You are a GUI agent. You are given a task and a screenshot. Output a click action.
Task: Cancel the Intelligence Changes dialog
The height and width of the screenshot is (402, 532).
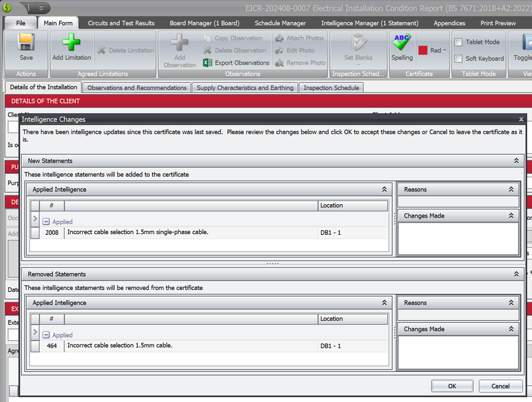click(x=500, y=386)
